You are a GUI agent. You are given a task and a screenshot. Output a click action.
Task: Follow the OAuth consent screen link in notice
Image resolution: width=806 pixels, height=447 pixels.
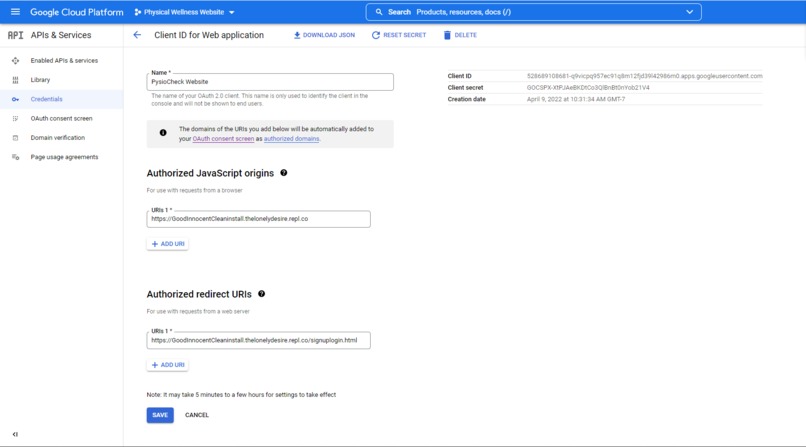point(223,139)
